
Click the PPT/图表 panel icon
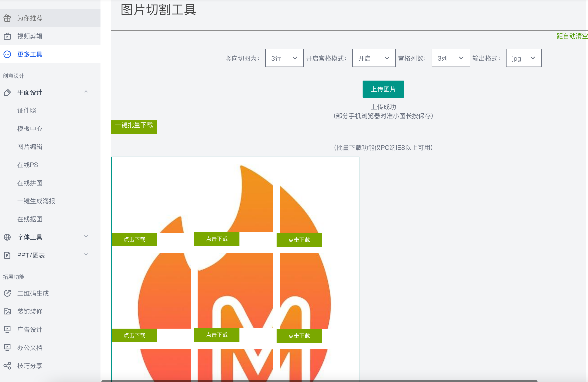7,255
